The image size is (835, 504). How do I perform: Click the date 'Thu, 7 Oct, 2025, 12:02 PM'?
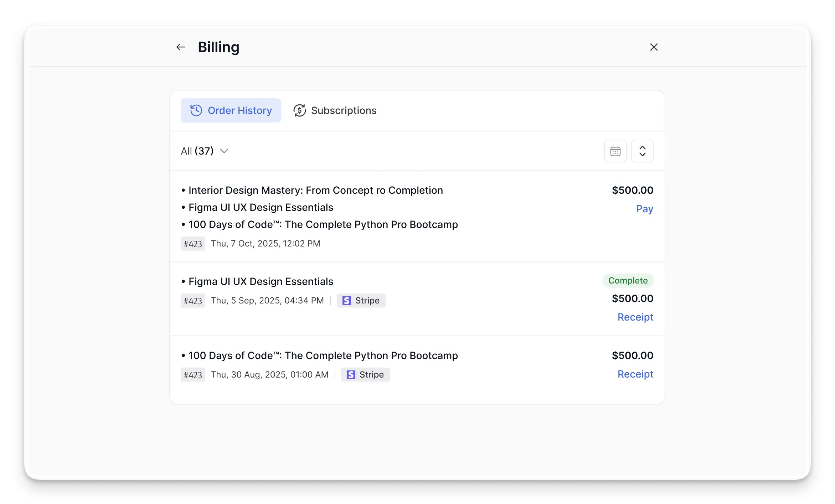tap(266, 244)
